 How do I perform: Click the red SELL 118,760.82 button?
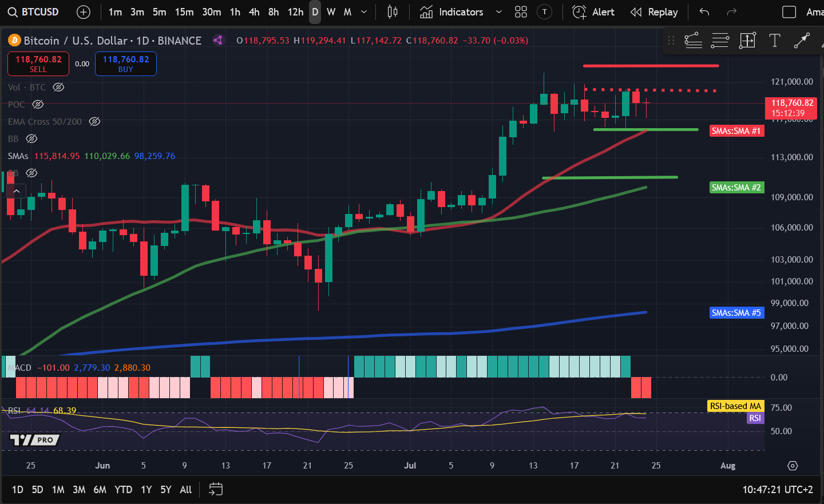[38, 64]
